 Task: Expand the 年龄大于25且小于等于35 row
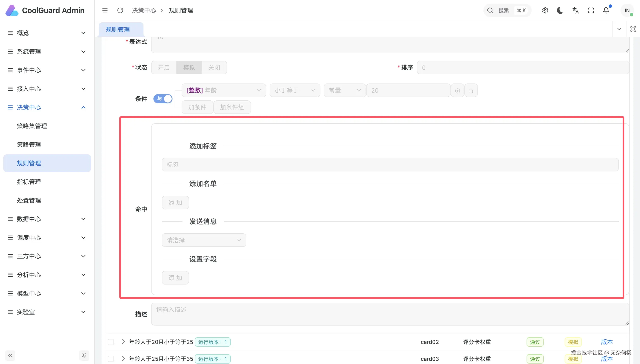(123, 359)
